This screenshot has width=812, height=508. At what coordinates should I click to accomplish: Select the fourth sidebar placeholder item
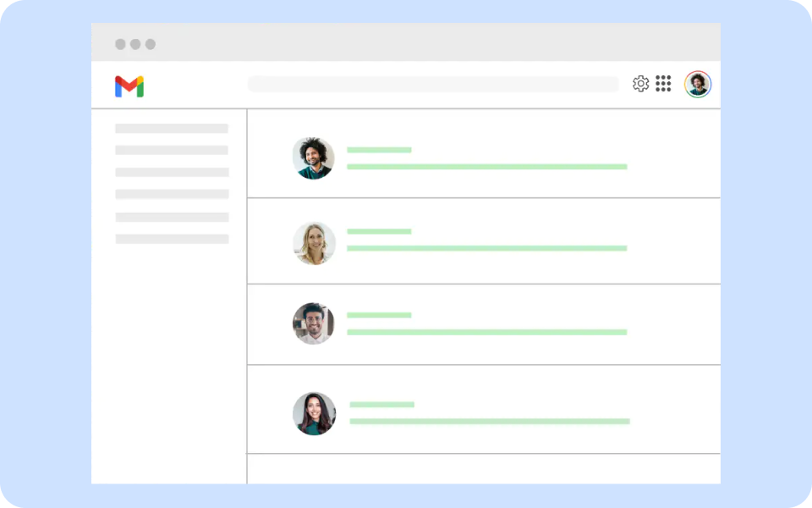pyautogui.click(x=172, y=194)
